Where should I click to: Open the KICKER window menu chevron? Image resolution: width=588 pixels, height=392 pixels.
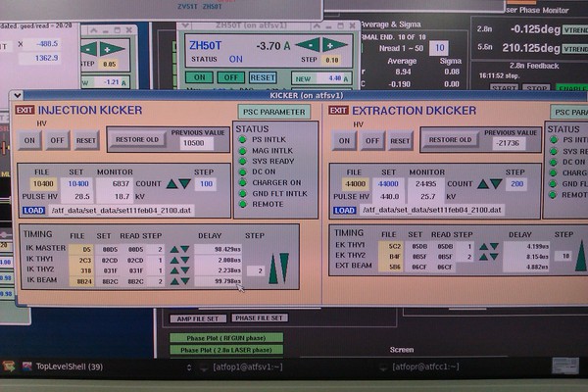(x=18, y=95)
